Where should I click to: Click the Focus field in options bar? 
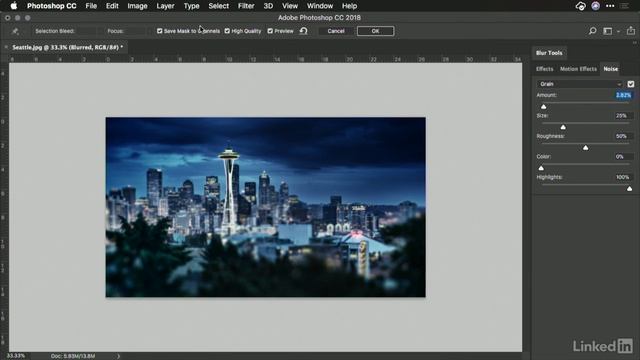click(x=135, y=31)
